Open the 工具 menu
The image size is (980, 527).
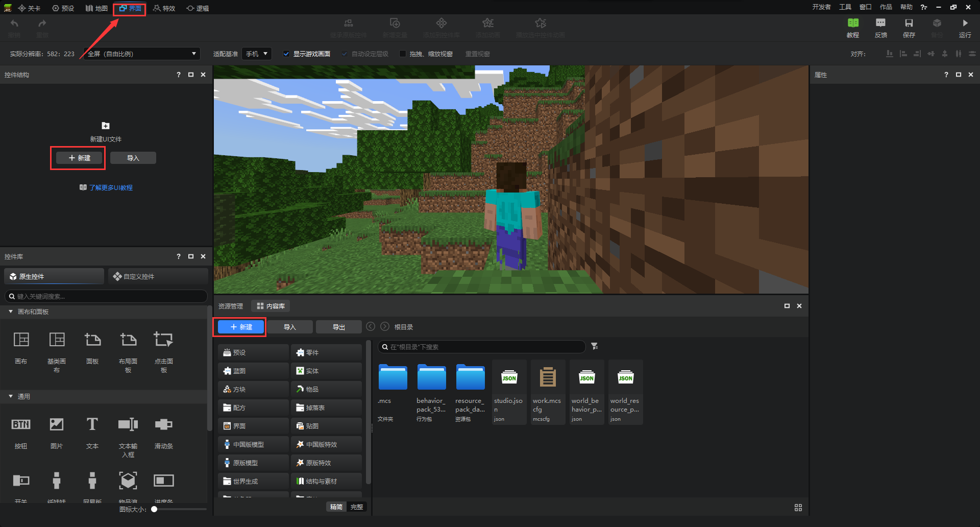pyautogui.click(x=845, y=7)
